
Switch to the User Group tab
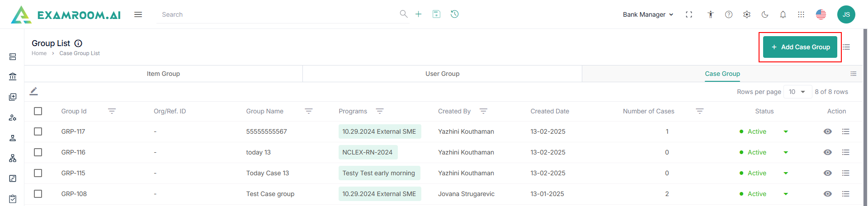coord(442,74)
